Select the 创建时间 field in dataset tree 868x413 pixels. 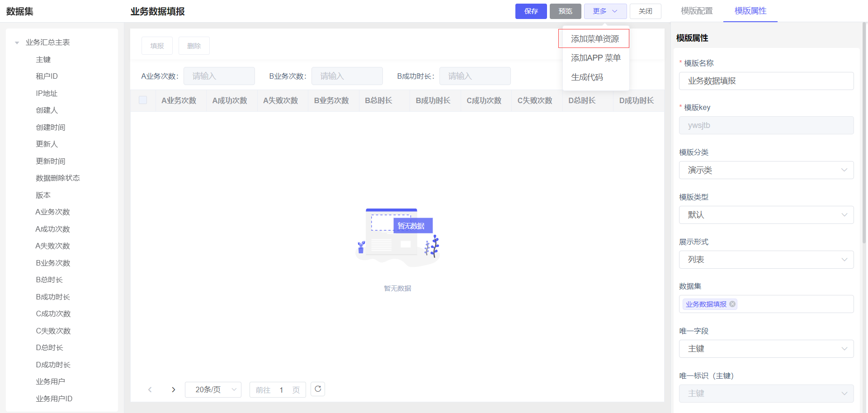(51, 128)
